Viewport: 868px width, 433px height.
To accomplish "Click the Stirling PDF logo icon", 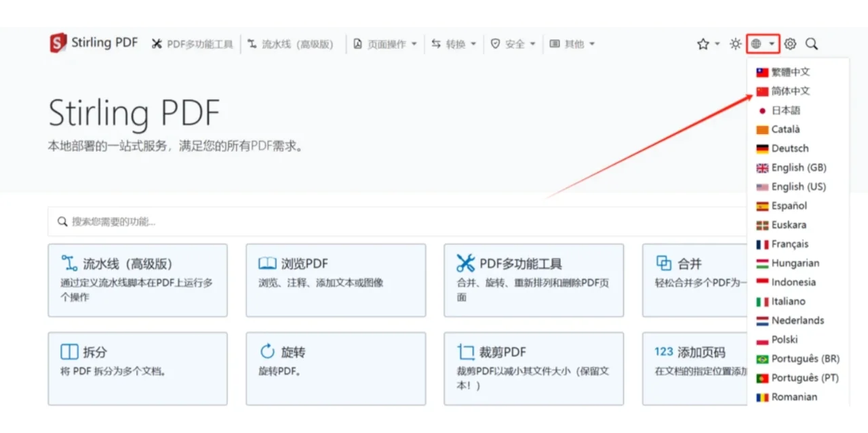I will tap(58, 43).
